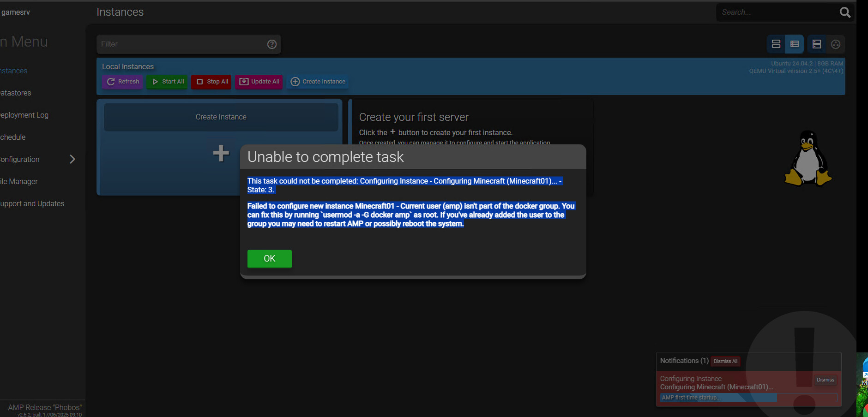Click the Ubuntu 24.04.2 system info text

(807, 64)
